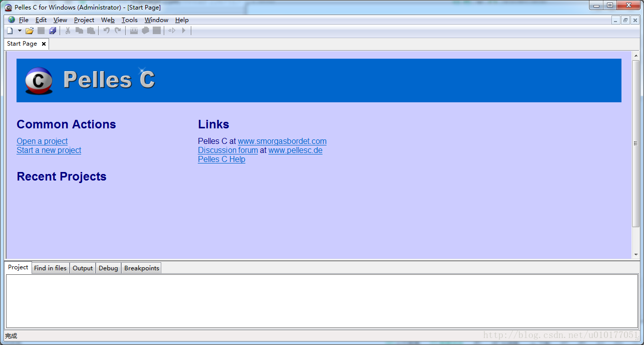
Task: Click the Start a new project link
Action: tap(49, 150)
